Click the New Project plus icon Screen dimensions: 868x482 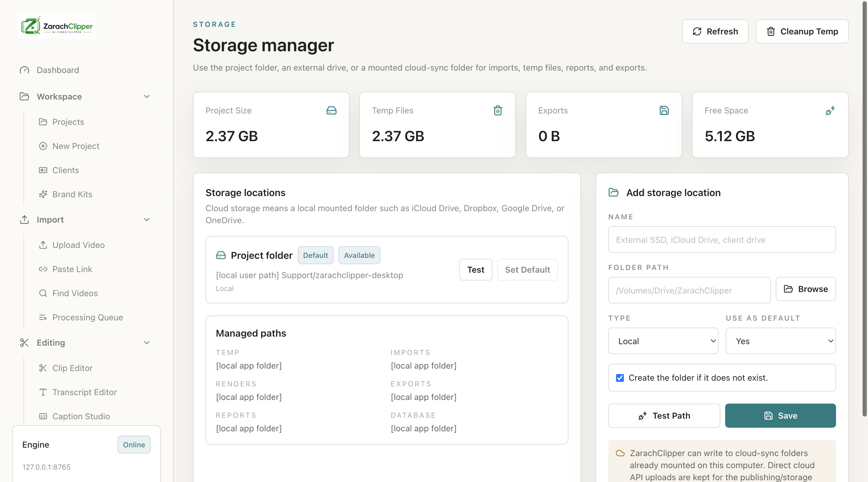[43, 146]
